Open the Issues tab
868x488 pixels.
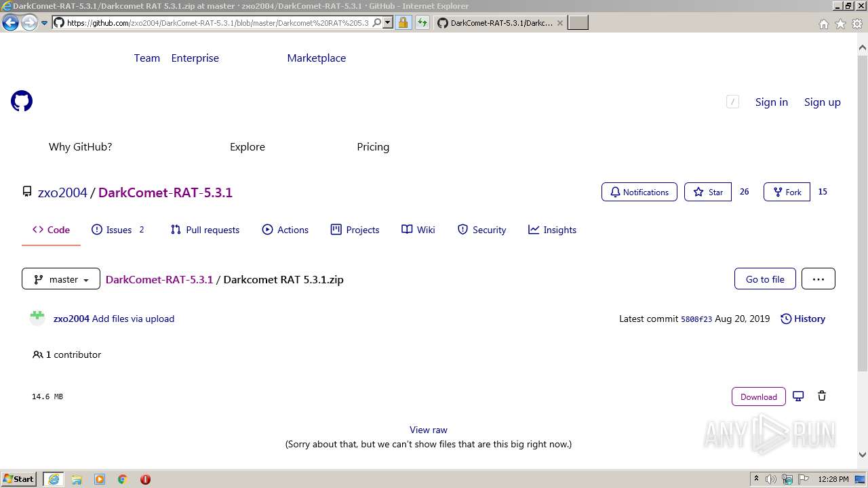pos(118,230)
